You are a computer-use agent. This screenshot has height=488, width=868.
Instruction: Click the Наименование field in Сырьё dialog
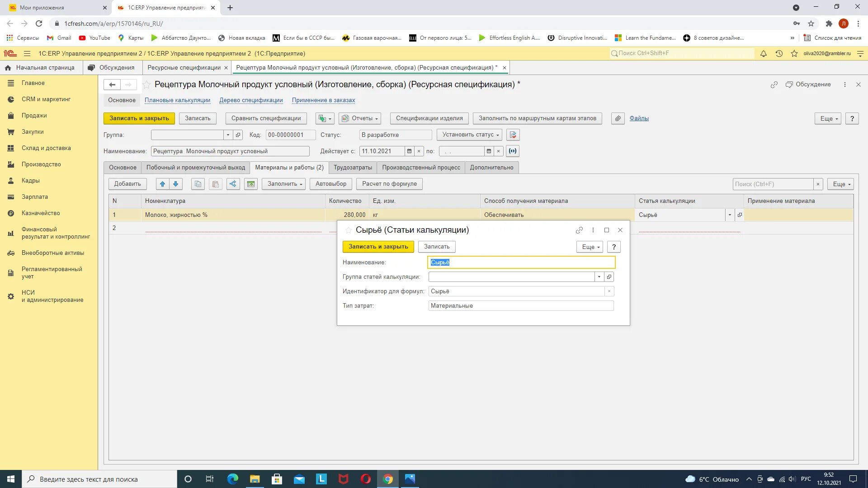(x=521, y=263)
